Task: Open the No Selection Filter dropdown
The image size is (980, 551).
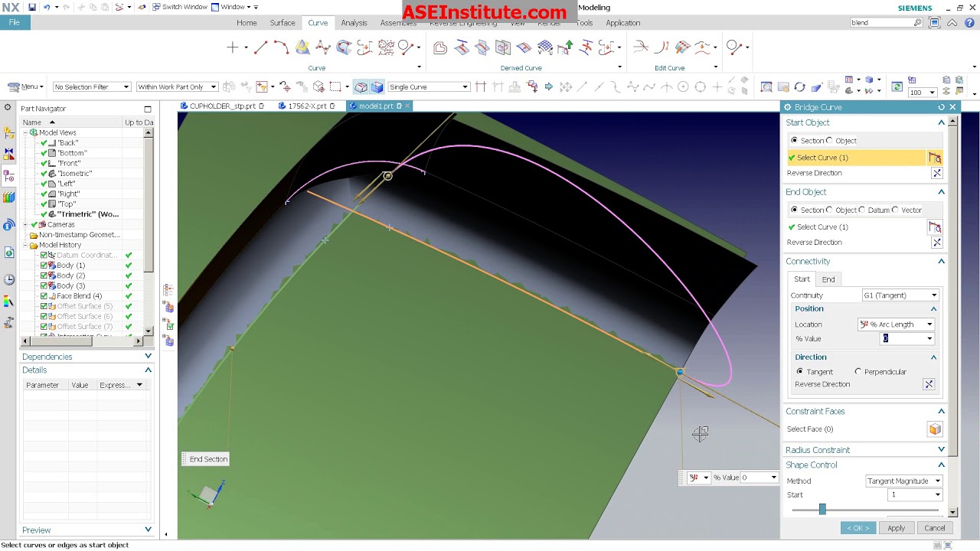Action: (91, 87)
